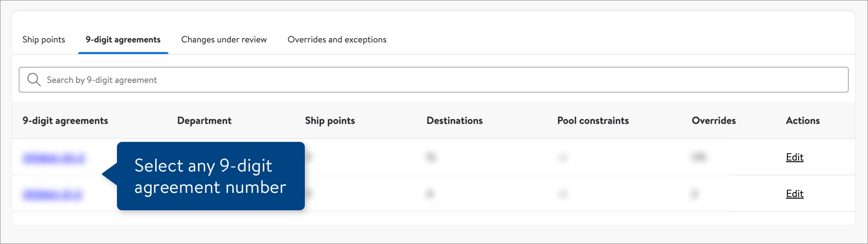The image size is (868, 244).
Task: Click the Department column header
Action: point(204,121)
